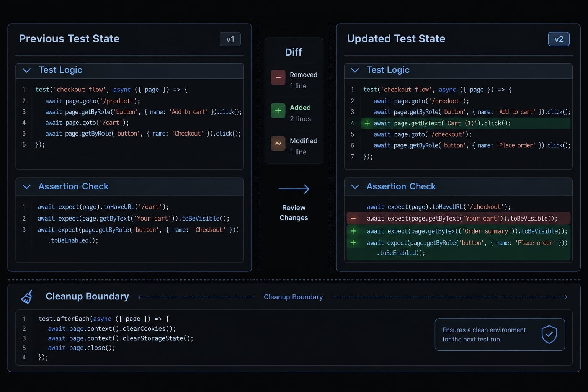Click test.afterEach line in cleanup code
The width and height of the screenshot is (588, 392).
coord(103,318)
